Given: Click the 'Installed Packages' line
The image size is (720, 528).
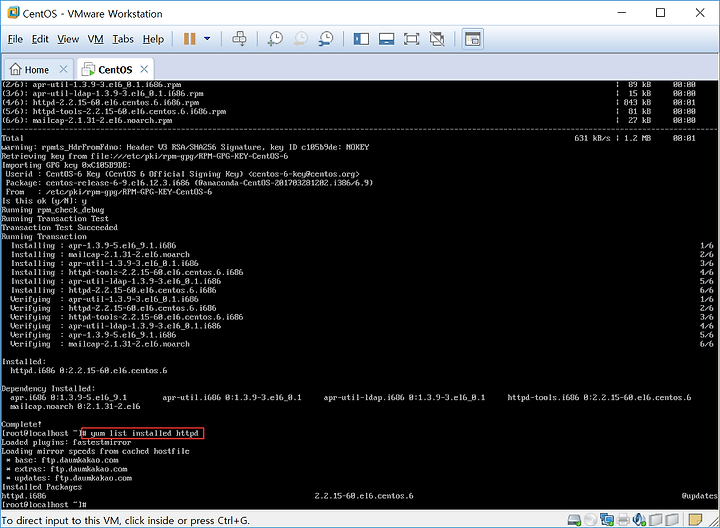Looking at the screenshot, I should tap(42, 487).
